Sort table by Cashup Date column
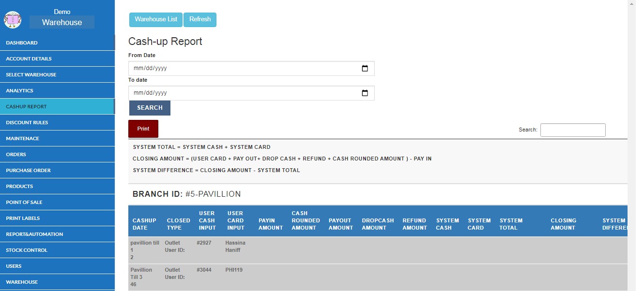644x291 pixels. (144, 224)
